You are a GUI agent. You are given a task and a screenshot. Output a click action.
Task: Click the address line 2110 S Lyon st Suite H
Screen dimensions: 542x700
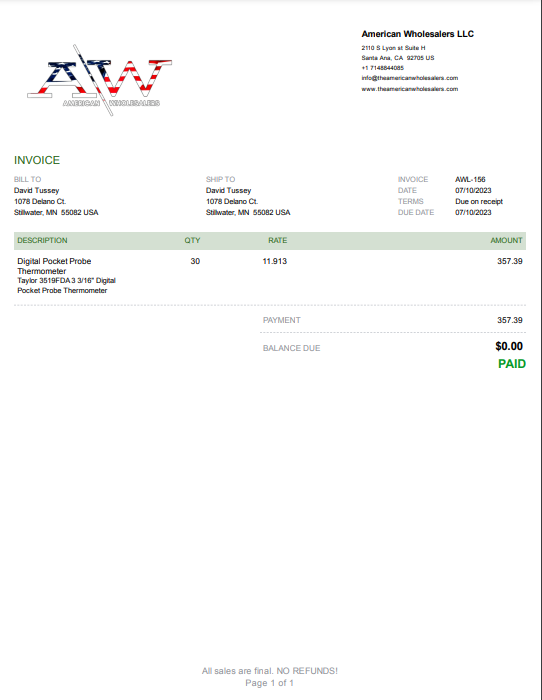pos(393,48)
